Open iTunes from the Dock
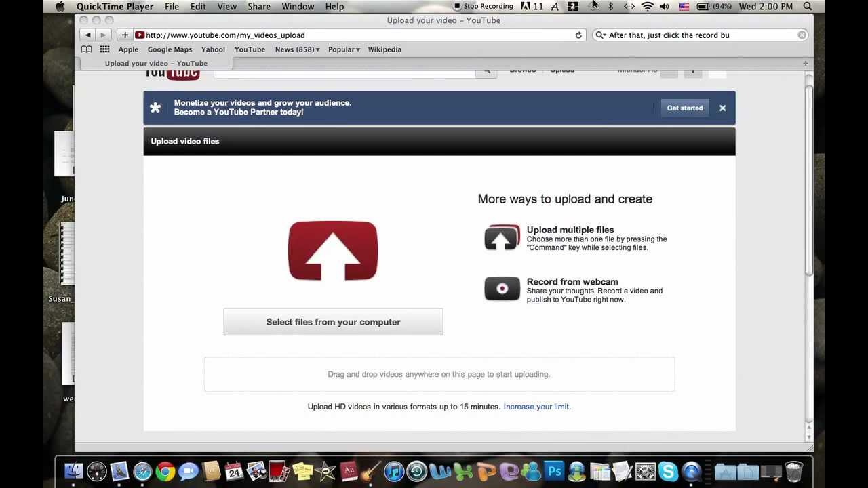The height and width of the screenshot is (488, 868). [x=394, y=471]
